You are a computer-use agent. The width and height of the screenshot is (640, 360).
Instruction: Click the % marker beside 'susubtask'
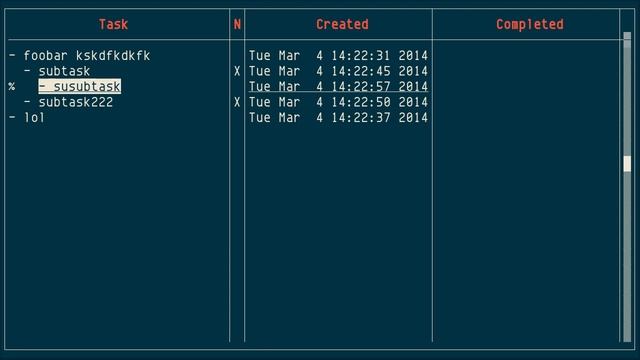12,87
